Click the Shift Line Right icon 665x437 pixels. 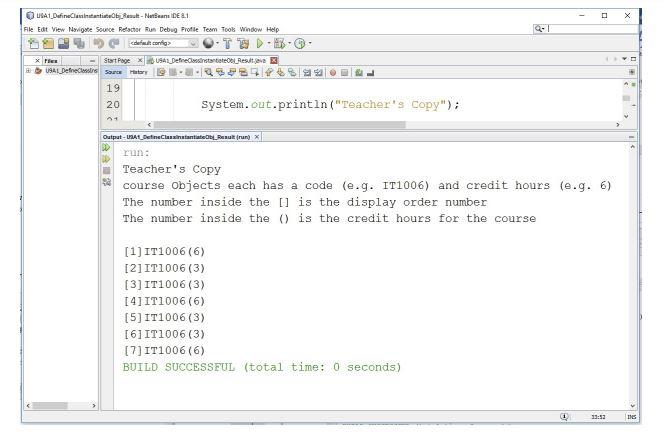(x=319, y=73)
